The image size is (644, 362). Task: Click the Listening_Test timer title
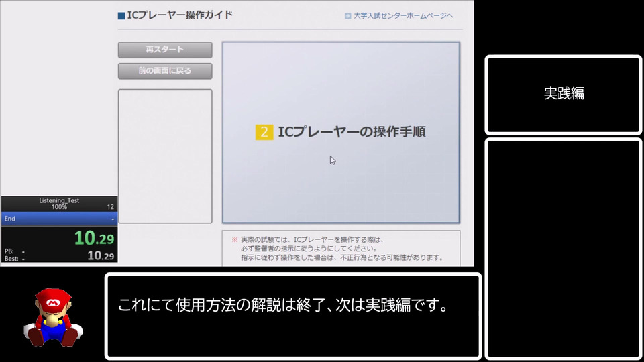[59, 200]
